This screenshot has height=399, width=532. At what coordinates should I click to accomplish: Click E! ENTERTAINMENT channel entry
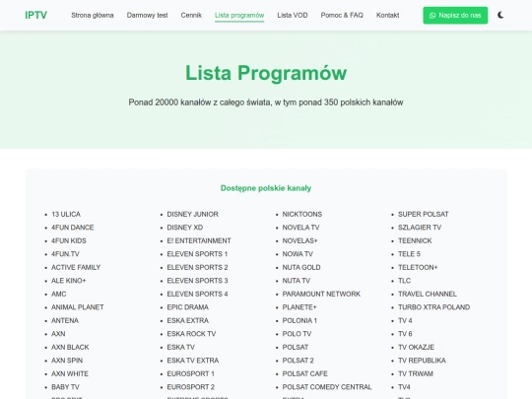point(199,240)
